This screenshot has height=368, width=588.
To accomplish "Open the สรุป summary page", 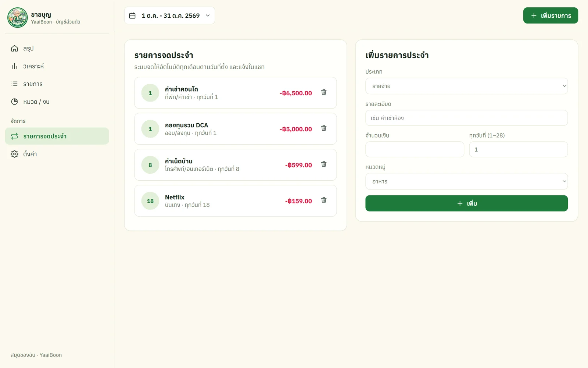I will pos(57,48).
